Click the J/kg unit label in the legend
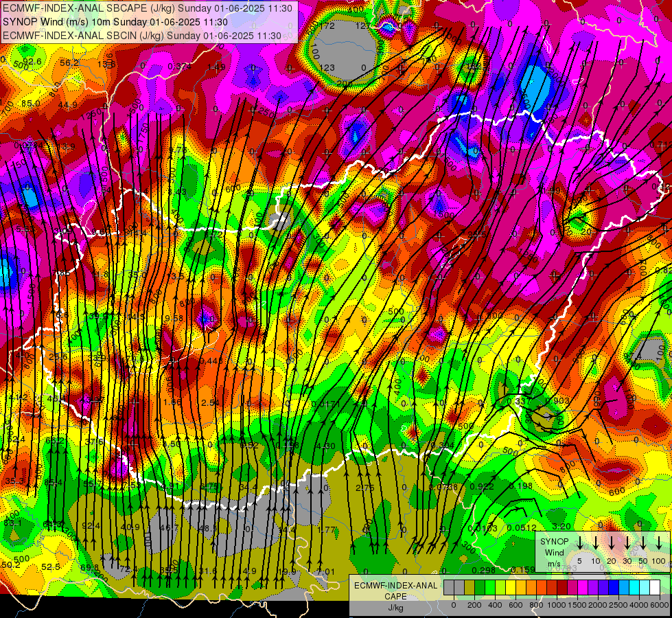 [395, 608]
